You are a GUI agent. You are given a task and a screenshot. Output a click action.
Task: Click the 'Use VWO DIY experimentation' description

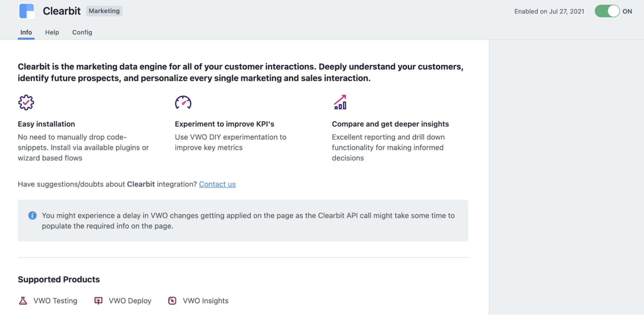230,142
